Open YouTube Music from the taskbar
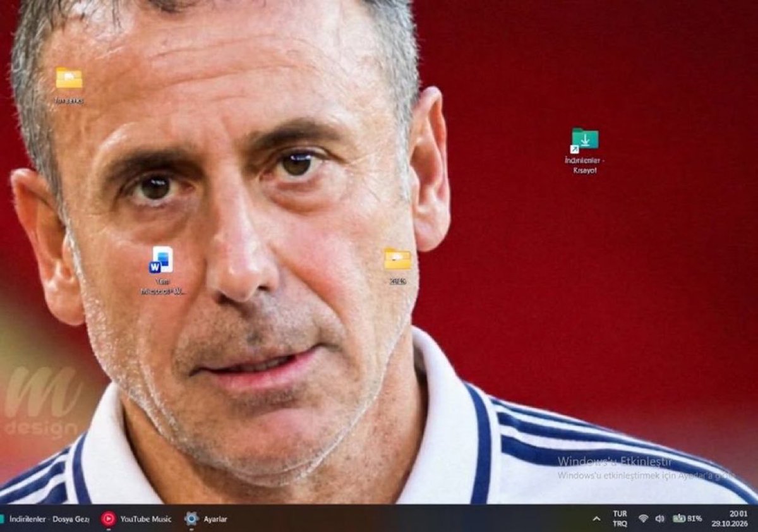Image resolution: width=758 pixels, height=532 pixels. 136,519
